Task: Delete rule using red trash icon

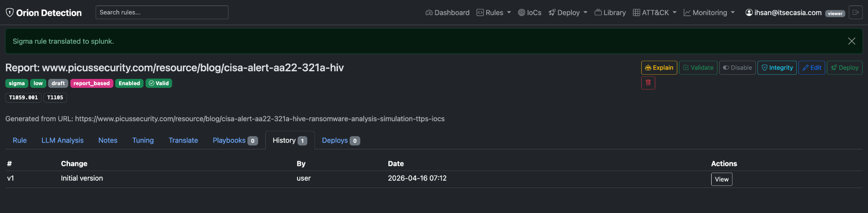Action: 648,83
